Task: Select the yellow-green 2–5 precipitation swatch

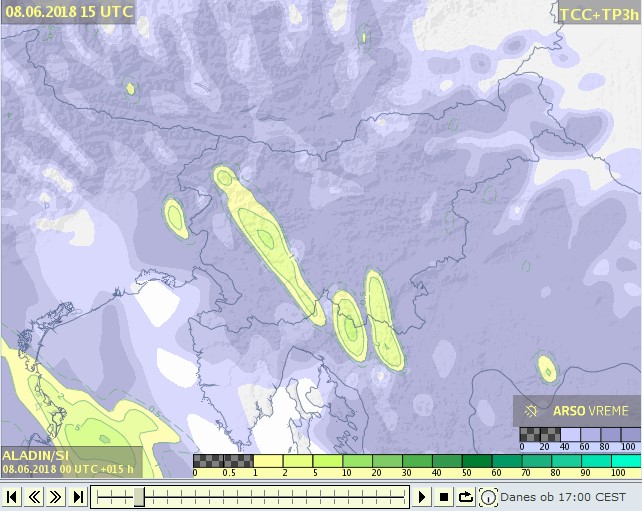Action: (x=298, y=461)
